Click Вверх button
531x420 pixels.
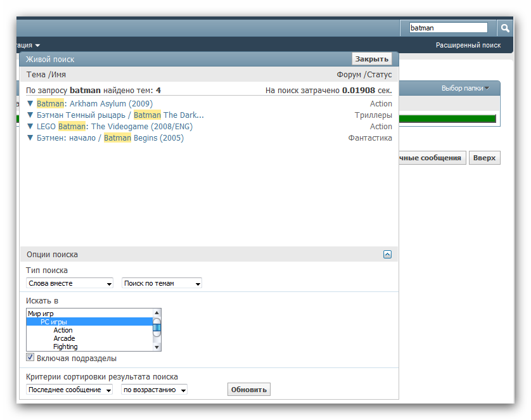(484, 158)
